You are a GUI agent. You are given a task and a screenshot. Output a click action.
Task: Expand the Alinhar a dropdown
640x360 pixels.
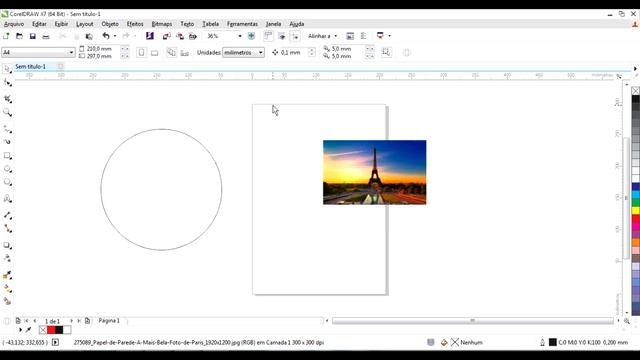(x=336, y=36)
